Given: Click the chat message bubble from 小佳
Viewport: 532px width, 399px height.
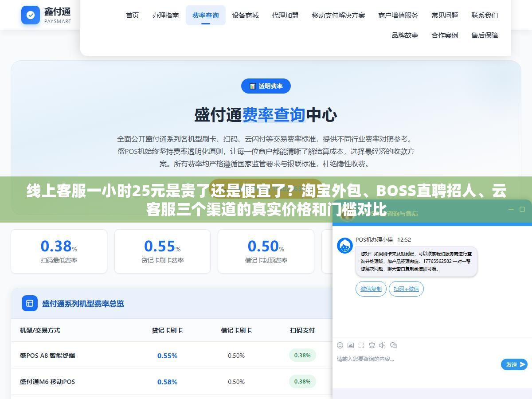Looking at the screenshot, I should 416,262.
